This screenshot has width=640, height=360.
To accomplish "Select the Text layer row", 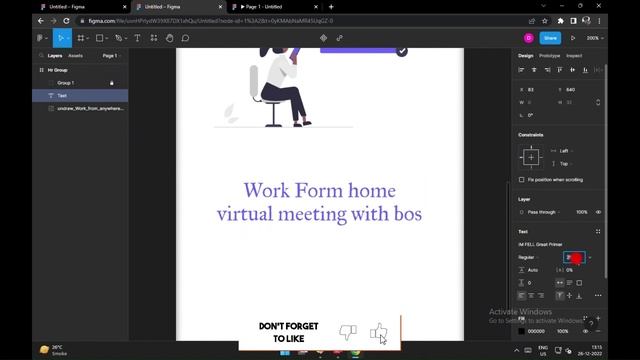I will pyautogui.click(x=80, y=96).
